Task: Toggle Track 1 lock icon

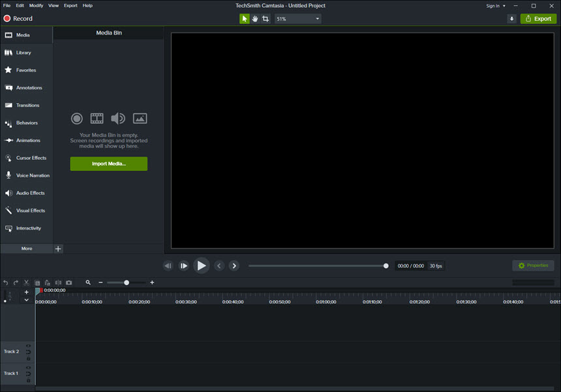Action: (x=28, y=380)
